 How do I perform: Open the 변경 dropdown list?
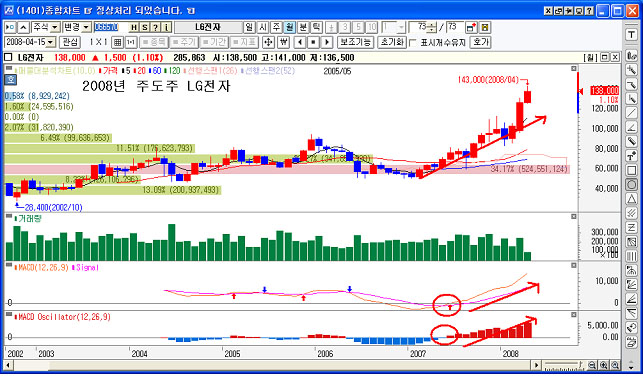(x=86, y=27)
